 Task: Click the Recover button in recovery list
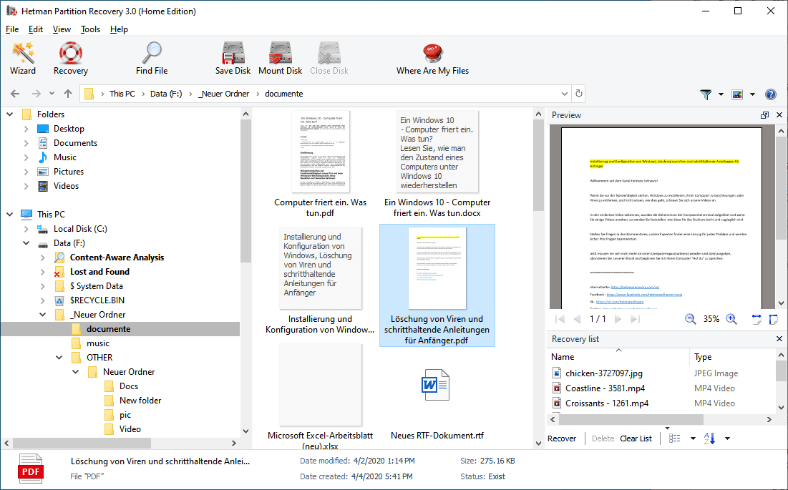[561, 438]
